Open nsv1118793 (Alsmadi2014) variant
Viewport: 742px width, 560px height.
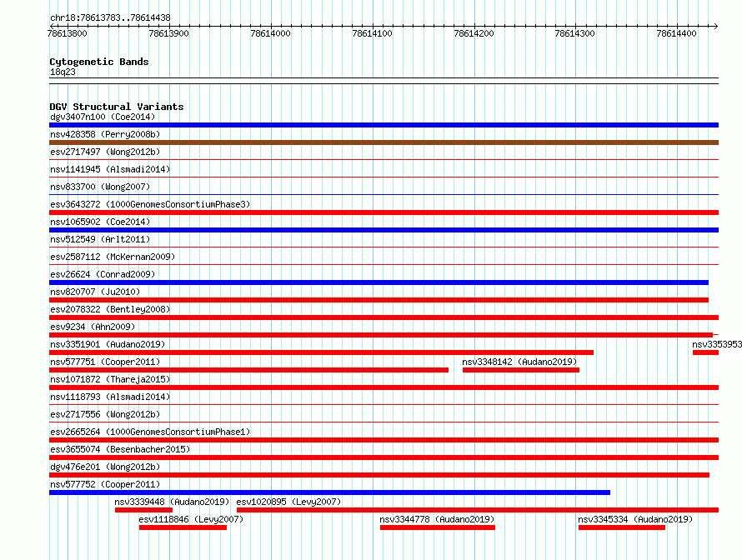click(110, 397)
